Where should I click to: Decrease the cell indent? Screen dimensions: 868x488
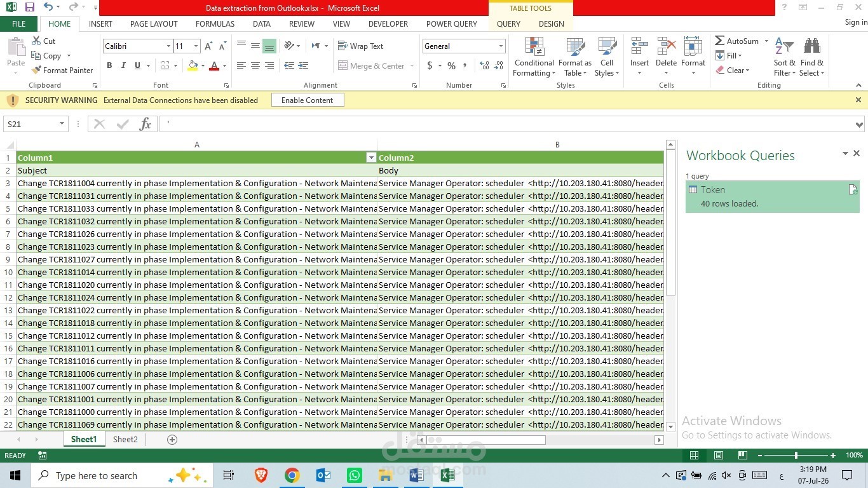[289, 65]
